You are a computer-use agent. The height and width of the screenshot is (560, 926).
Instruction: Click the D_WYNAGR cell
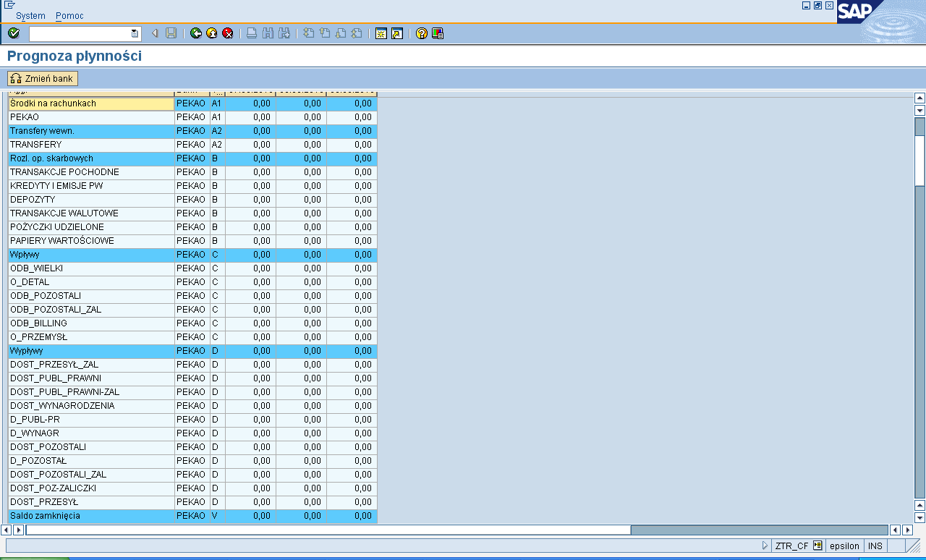tap(91, 433)
